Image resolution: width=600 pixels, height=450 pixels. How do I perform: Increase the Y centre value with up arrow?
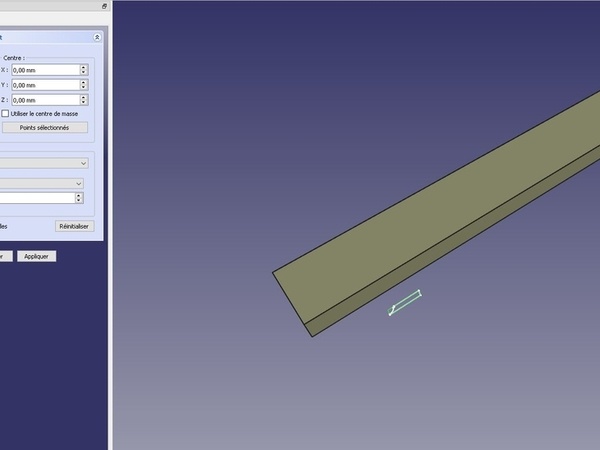tap(83, 82)
